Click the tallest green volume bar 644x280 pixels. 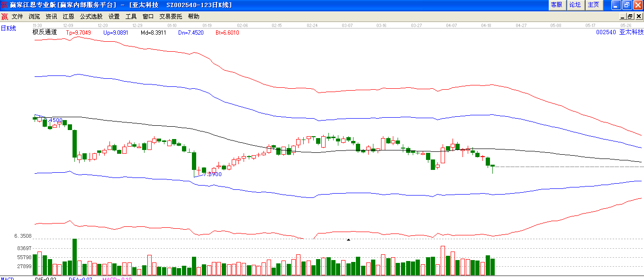[x=75, y=257]
